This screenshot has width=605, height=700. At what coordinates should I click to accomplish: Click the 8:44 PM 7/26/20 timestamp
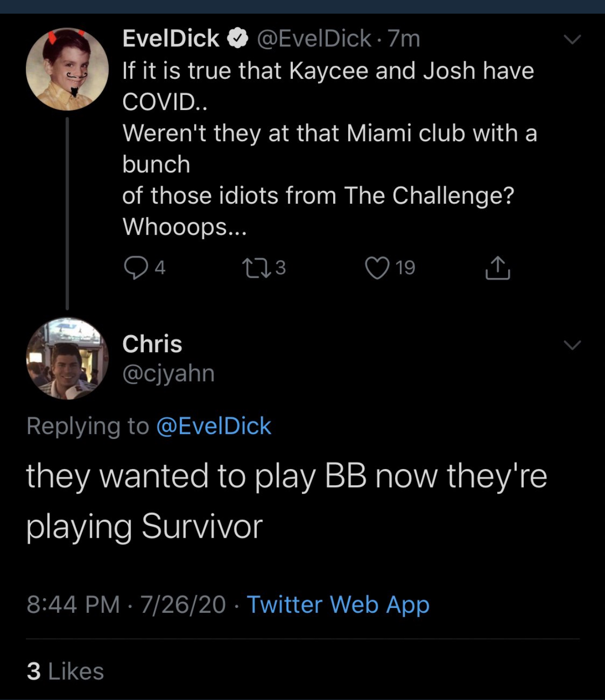(126, 605)
